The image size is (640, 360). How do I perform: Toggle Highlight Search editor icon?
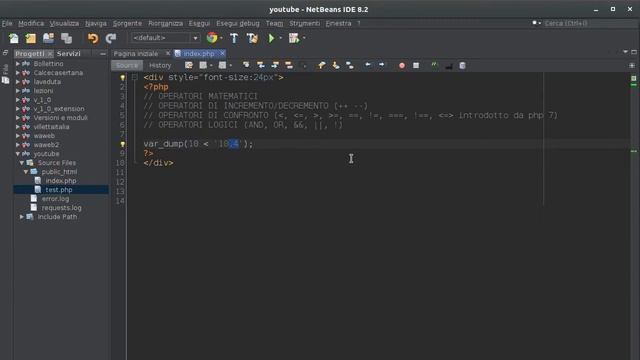pyautogui.click(x=289, y=65)
